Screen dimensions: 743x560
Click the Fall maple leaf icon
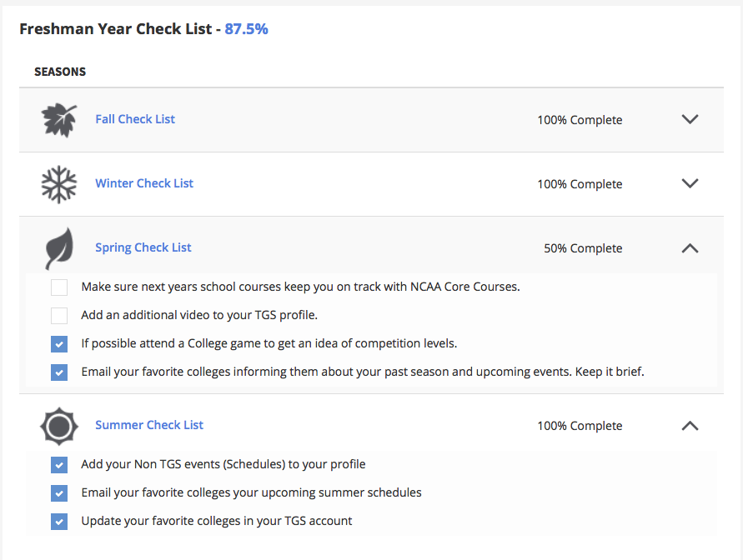point(59,120)
